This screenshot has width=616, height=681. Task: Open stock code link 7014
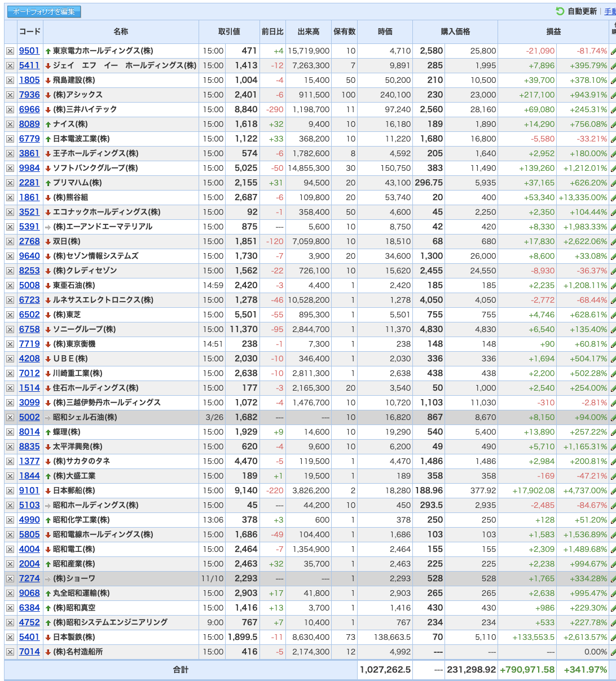tap(29, 652)
